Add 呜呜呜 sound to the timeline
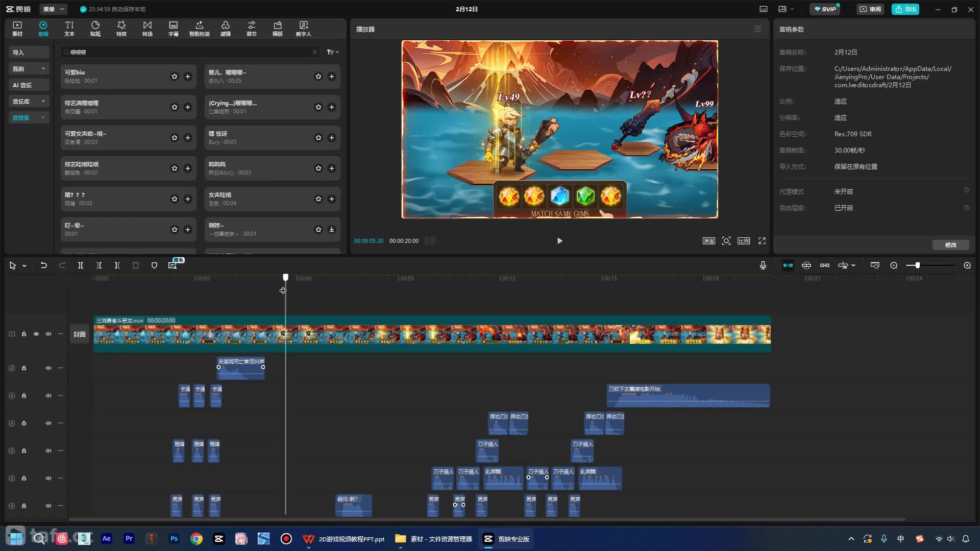 (x=332, y=168)
